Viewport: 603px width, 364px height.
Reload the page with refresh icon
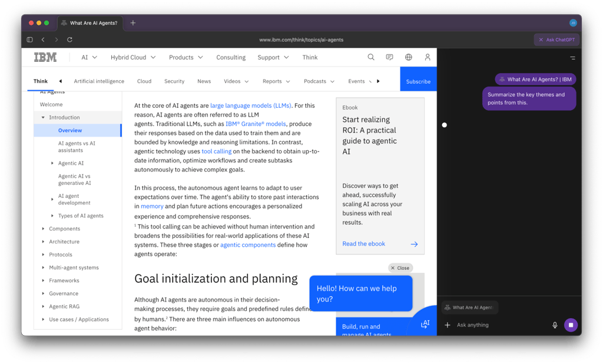[69, 39]
